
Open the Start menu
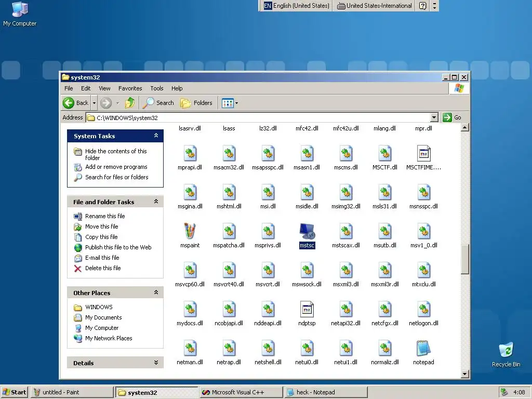14,392
